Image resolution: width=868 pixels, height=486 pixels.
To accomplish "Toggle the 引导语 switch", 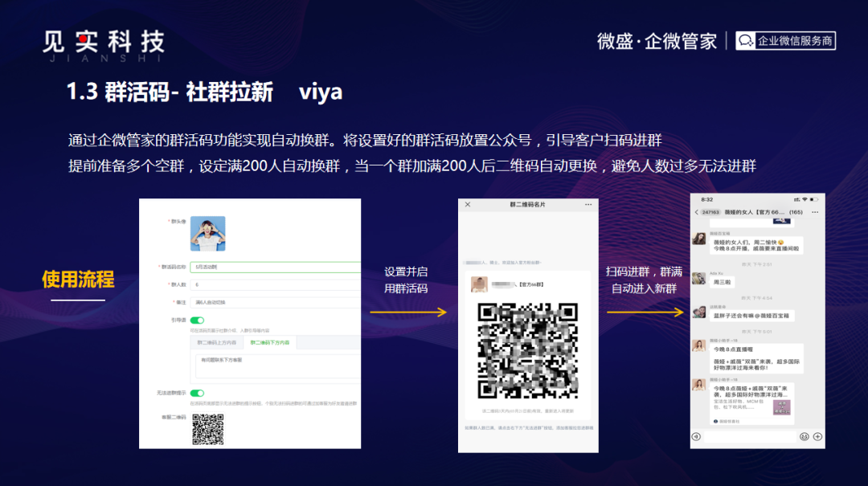I will pos(197,320).
